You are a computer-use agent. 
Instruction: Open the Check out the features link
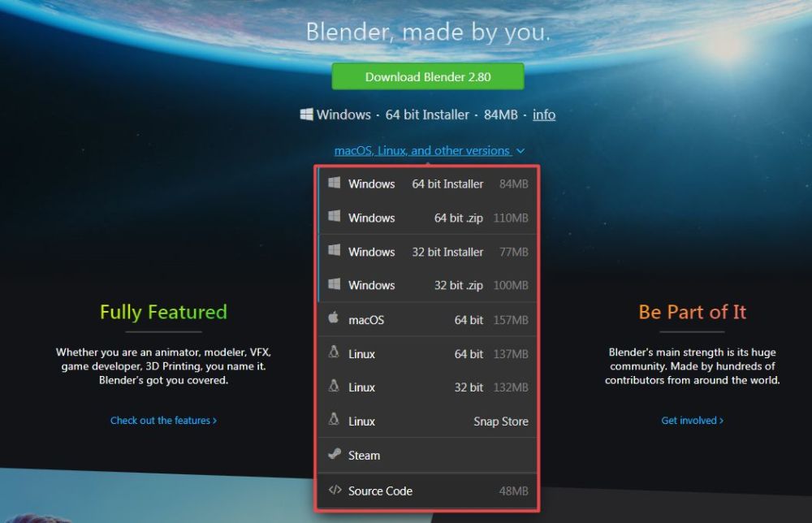pyautogui.click(x=163, y=421)
